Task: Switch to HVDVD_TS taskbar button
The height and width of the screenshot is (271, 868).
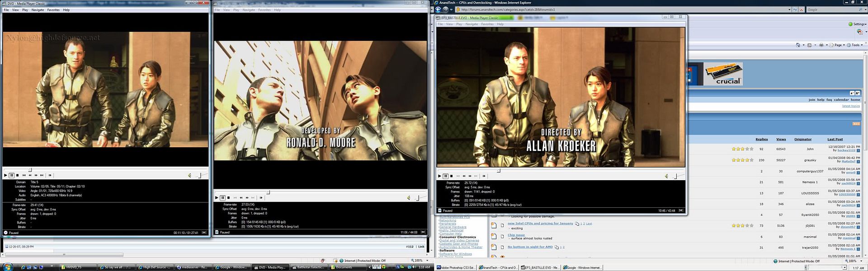Action: 77,267
